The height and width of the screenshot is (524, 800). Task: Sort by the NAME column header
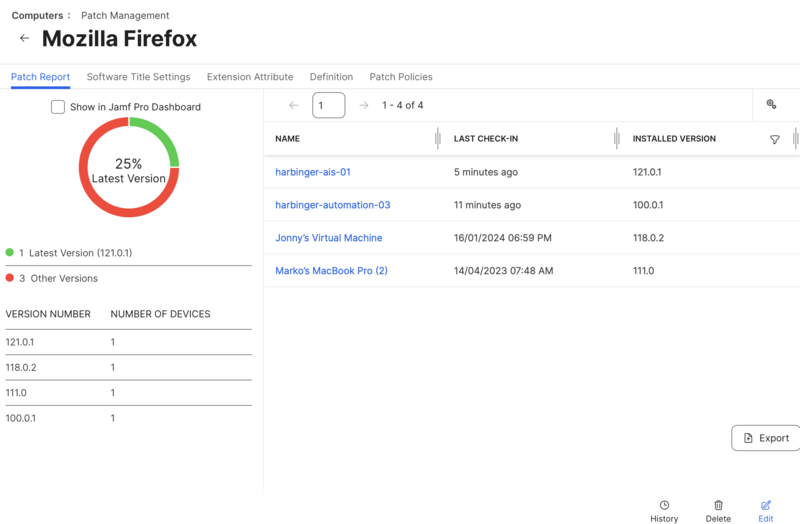point(287,138)
